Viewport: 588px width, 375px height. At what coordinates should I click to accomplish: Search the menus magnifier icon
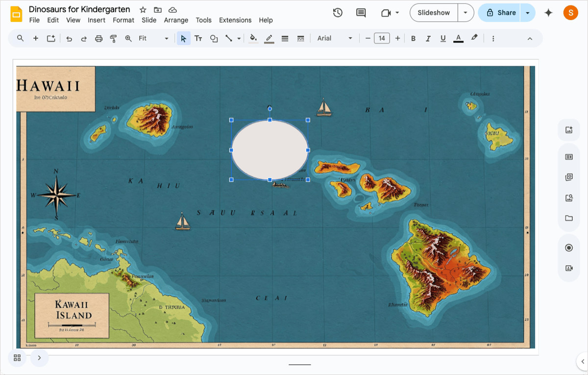pyautogui.click(x=20, y=38)
